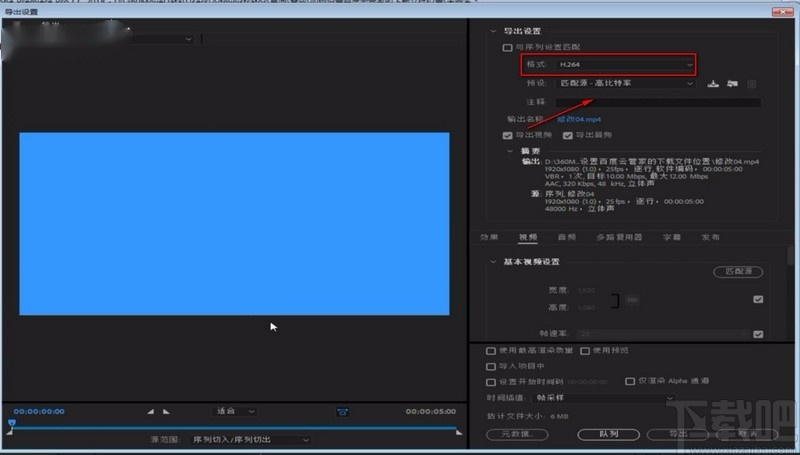Click the preview timeline scrub bar

pos(234,427)
